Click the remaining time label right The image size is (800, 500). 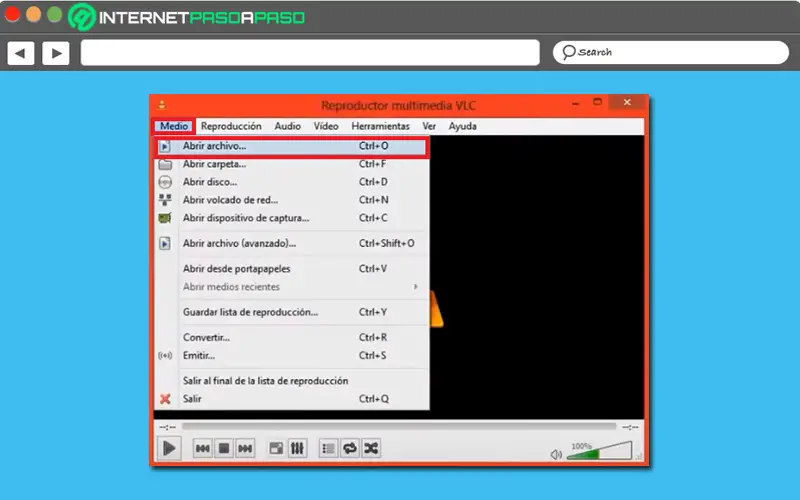pos(630,427)
